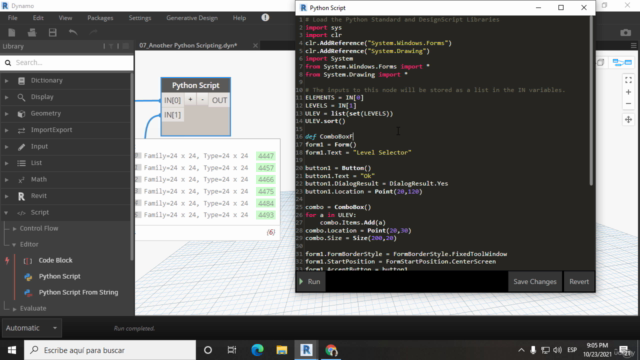Screen dimensions: 640x360
Task: Open the Help menu
Action: click(x=239, y=18)
